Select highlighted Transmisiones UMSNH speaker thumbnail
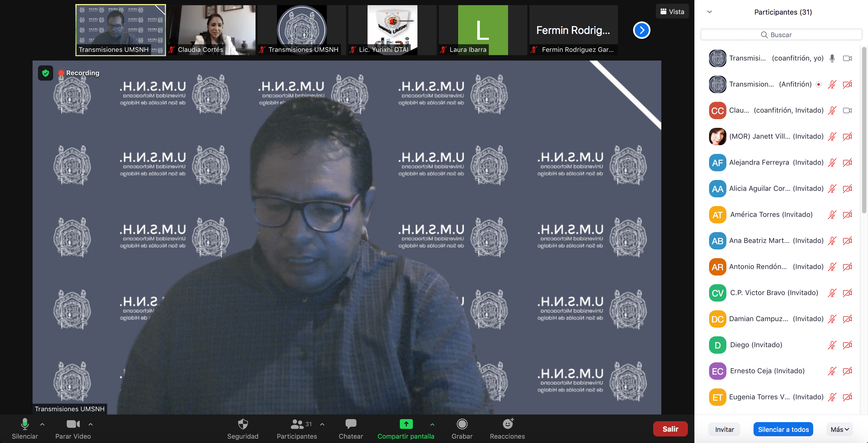Screen dimensions: 868x443 [121, 30]
